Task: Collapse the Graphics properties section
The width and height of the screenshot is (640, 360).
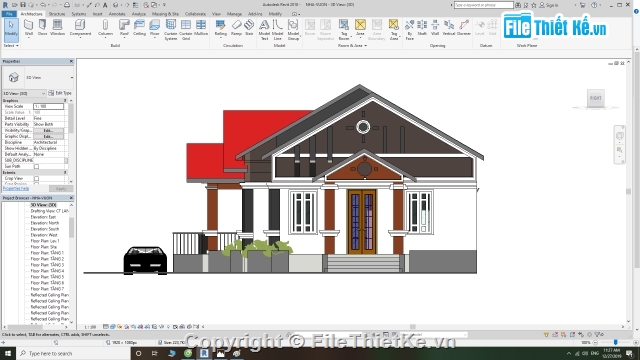Action: [x=65, y=100]
